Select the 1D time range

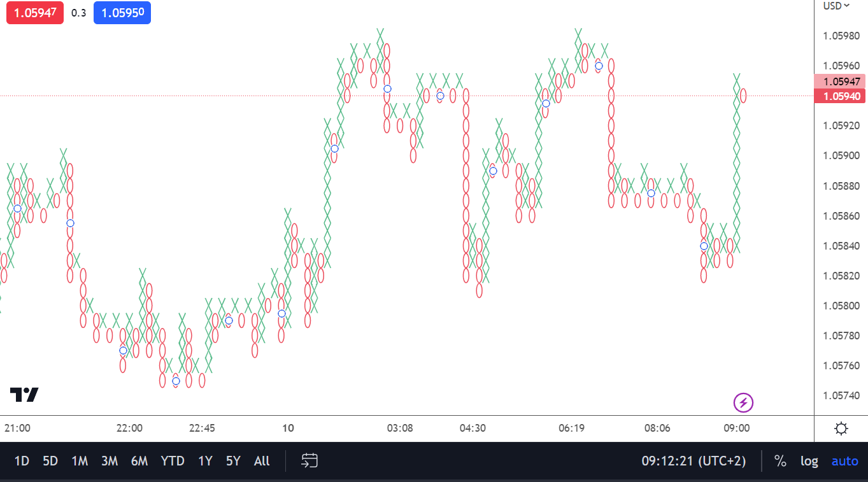[22, 461]
